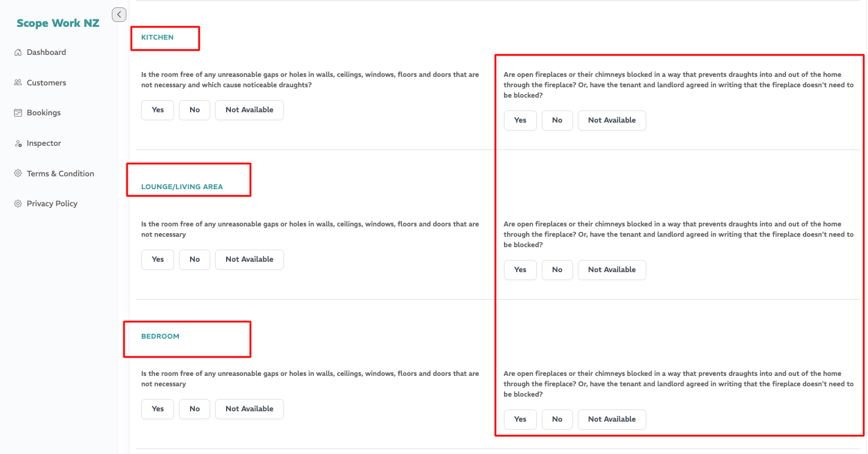Select Yes for Bedroom fireplace question
This screenshot has height=454, width=868.
pos(520,419)
